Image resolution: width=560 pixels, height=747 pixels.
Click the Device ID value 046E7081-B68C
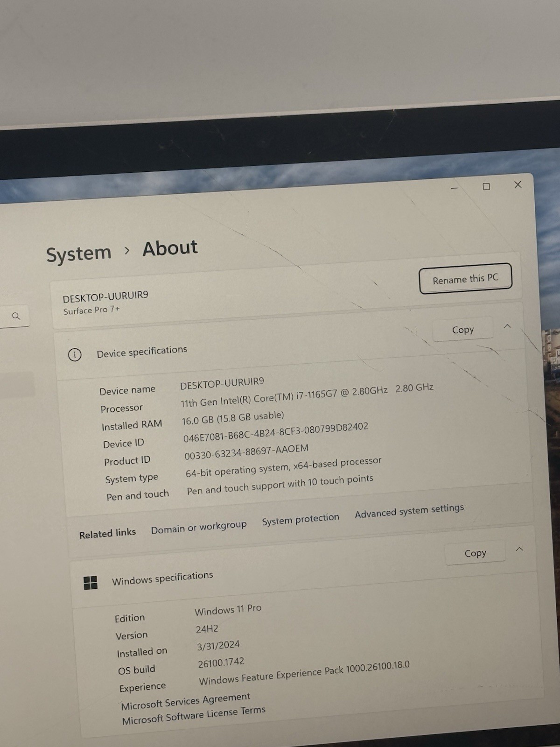[x=276, y=432]
